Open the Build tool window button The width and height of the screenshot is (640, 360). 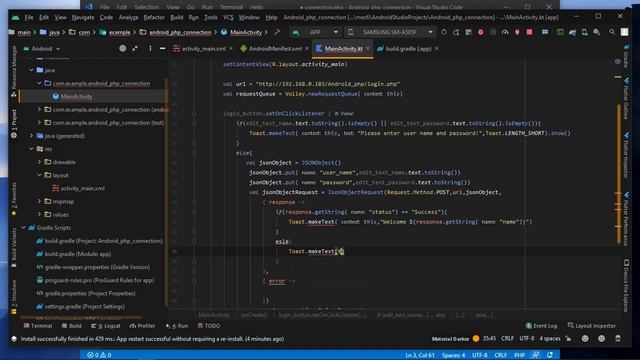(x=72, y=326)
